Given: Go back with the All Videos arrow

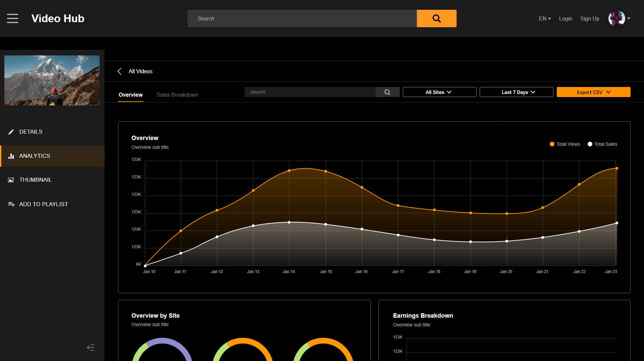Looking at the screenshot, I should (119, 71).
